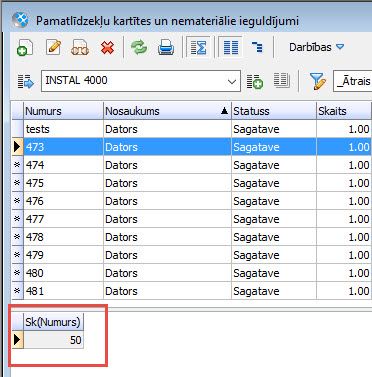Click the Numurs column header
This screenshot has width=372, height=377.
pyautogui.click(x=63, y=111)
